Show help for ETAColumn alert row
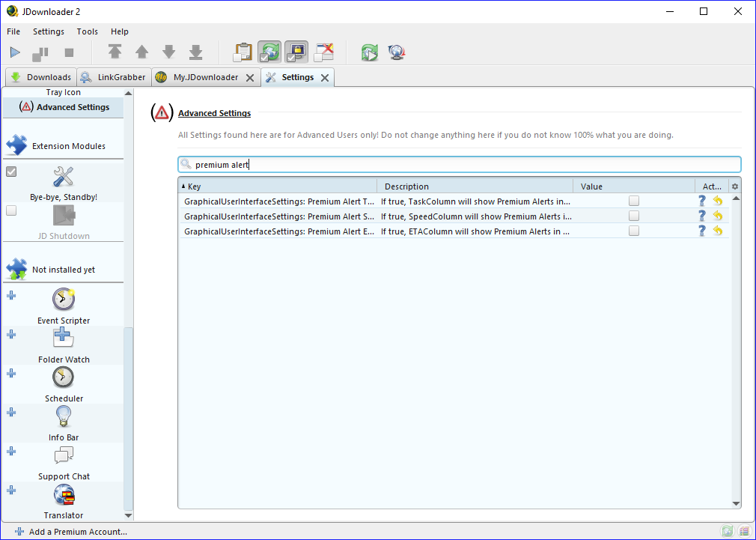 702,231
